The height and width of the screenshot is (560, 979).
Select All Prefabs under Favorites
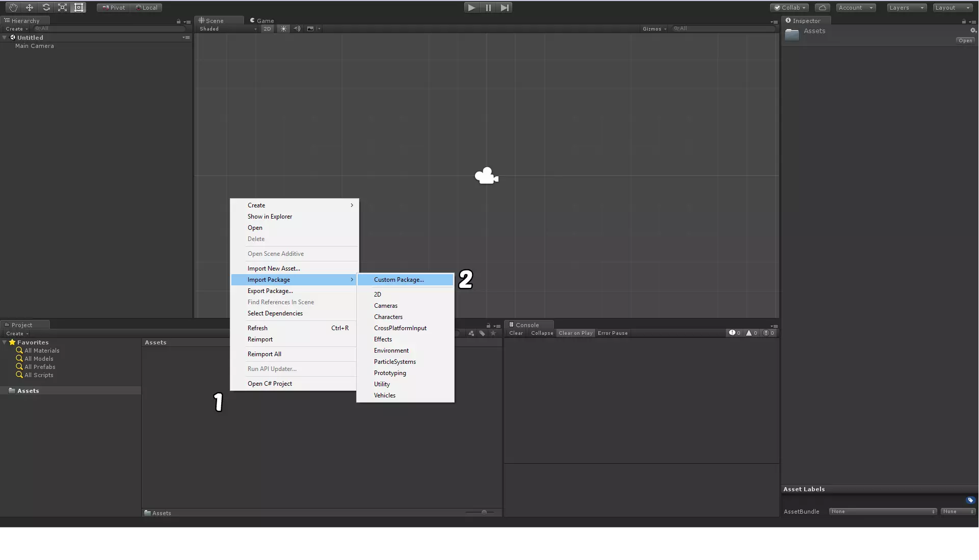(40, 367)
